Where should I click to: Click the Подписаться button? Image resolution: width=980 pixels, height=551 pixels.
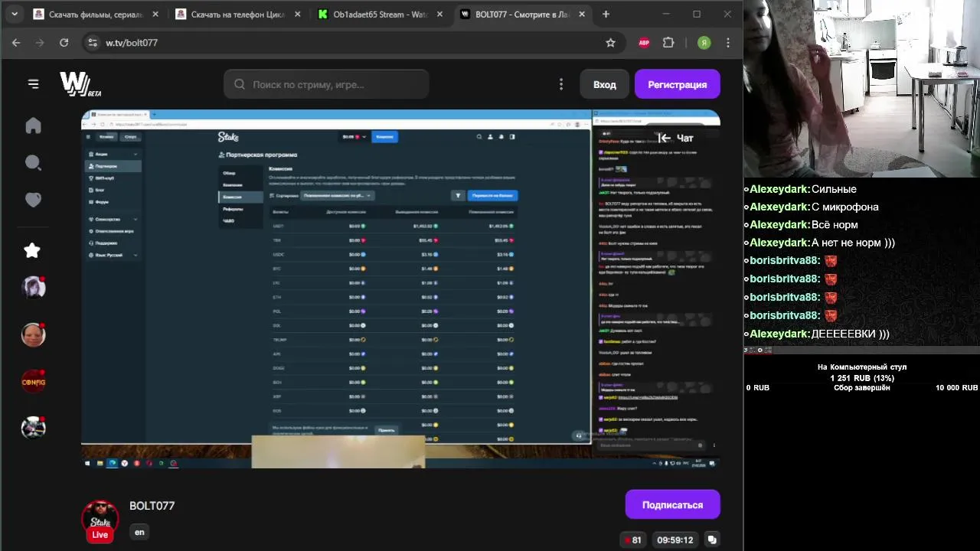[x=672, y=504]
